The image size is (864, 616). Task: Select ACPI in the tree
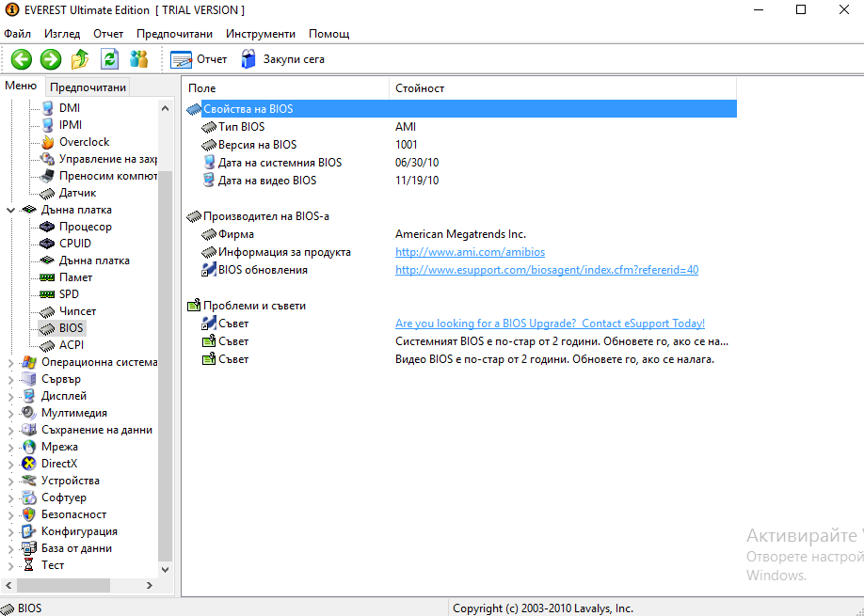(72, 345)
